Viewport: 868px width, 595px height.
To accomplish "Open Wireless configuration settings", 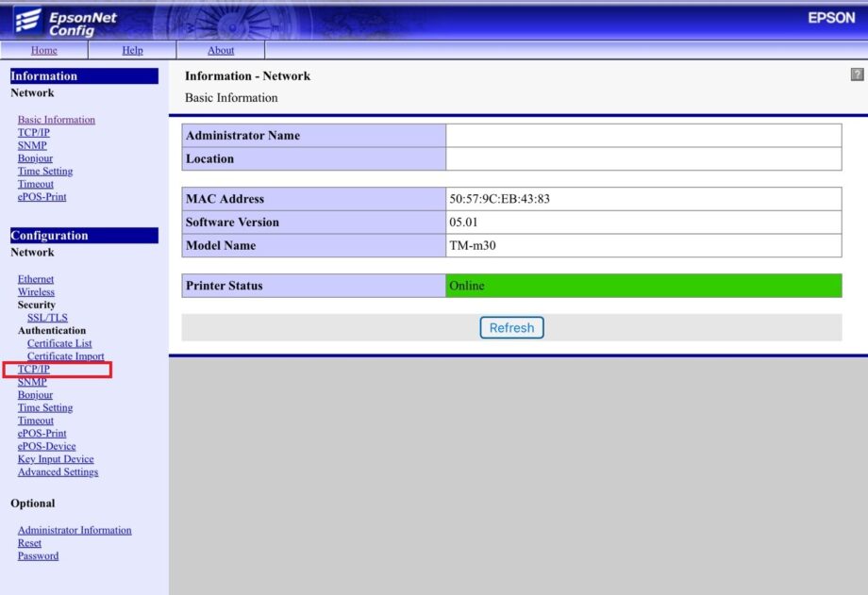I will [36, 292].
